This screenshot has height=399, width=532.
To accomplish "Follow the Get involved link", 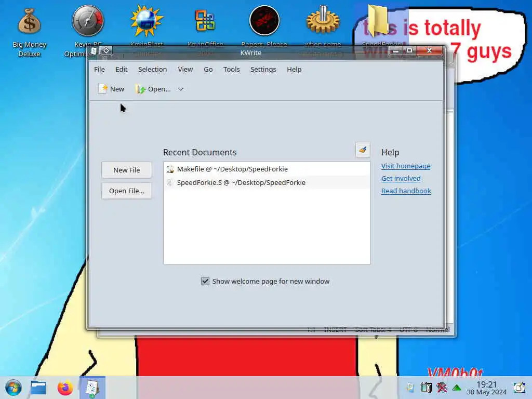I will 401,179.
